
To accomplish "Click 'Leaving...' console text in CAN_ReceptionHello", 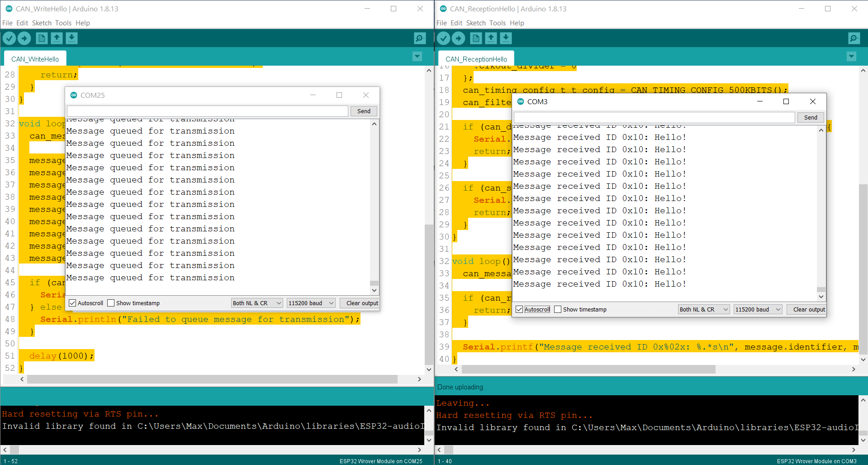I will 463,403.
